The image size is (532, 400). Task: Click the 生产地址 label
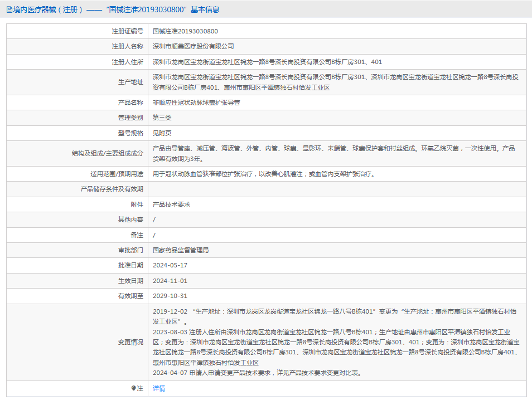point(130,82)
